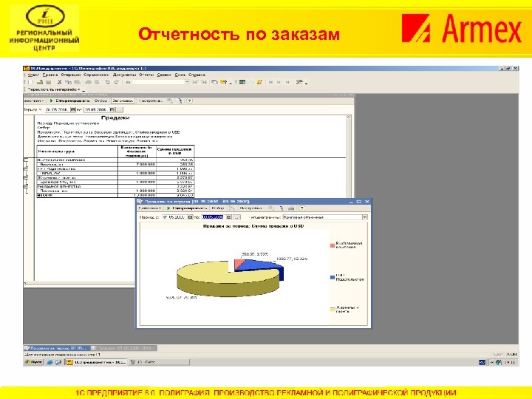Open the Отчеты menu
The height and width of the screenshot is (399, 532).
pyautogui.click(x=146, y=75)
